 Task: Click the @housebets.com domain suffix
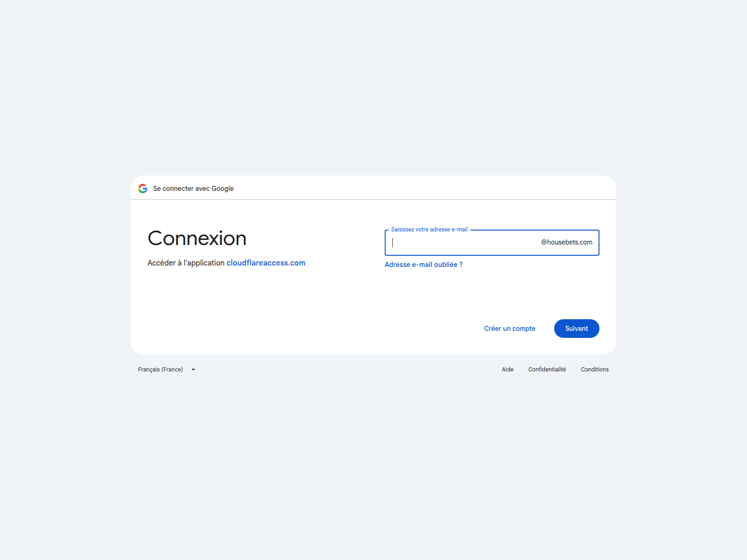click(567, 242)
